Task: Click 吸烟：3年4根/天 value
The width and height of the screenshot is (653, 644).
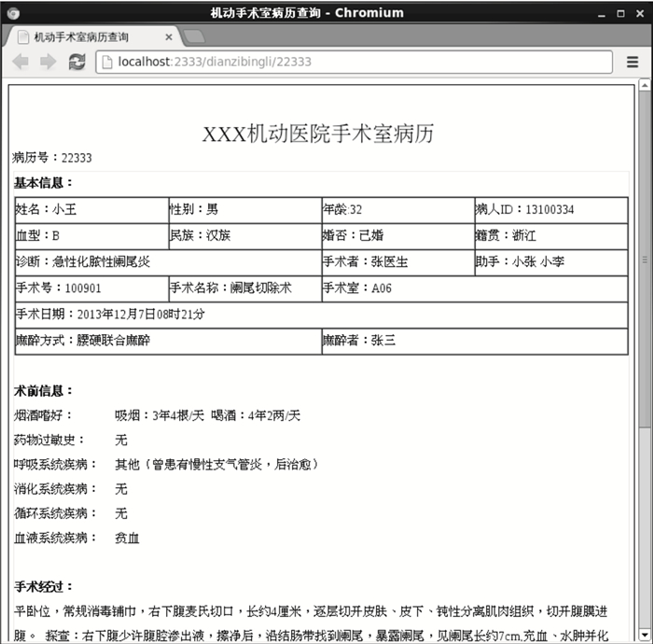Action: (160, 415)
